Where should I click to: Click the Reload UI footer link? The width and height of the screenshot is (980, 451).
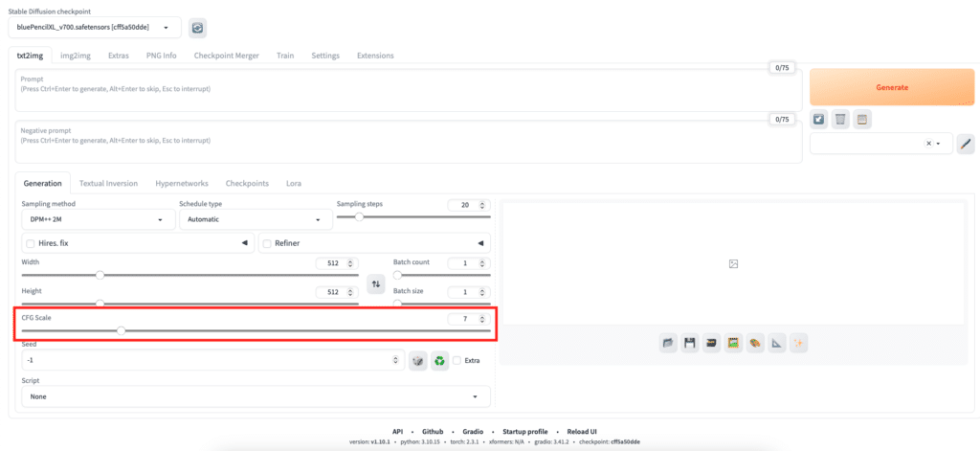pos(580,432)
